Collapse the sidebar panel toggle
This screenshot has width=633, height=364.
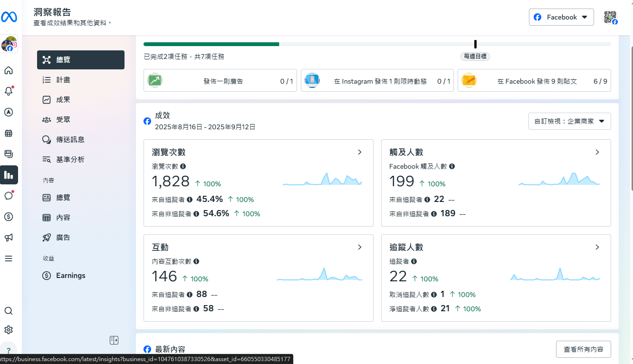[114, 340]
